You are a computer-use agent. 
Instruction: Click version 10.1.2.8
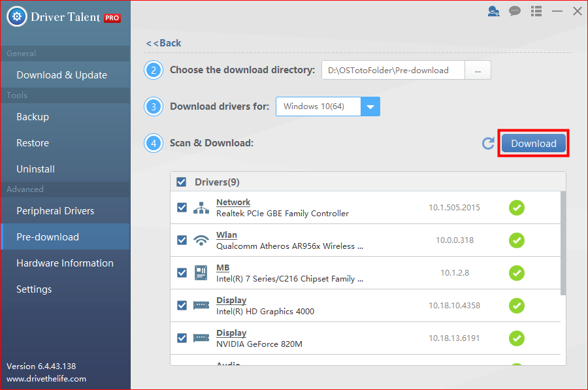[455, 272]
